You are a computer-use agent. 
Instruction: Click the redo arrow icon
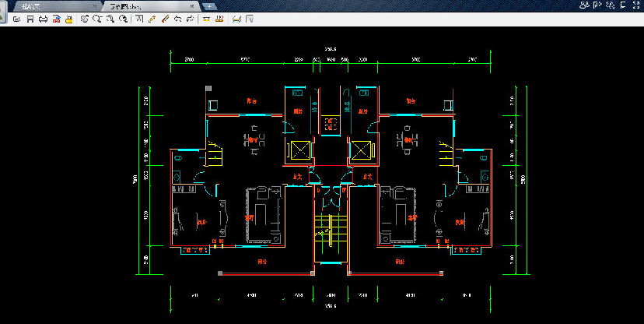[191, 19]
